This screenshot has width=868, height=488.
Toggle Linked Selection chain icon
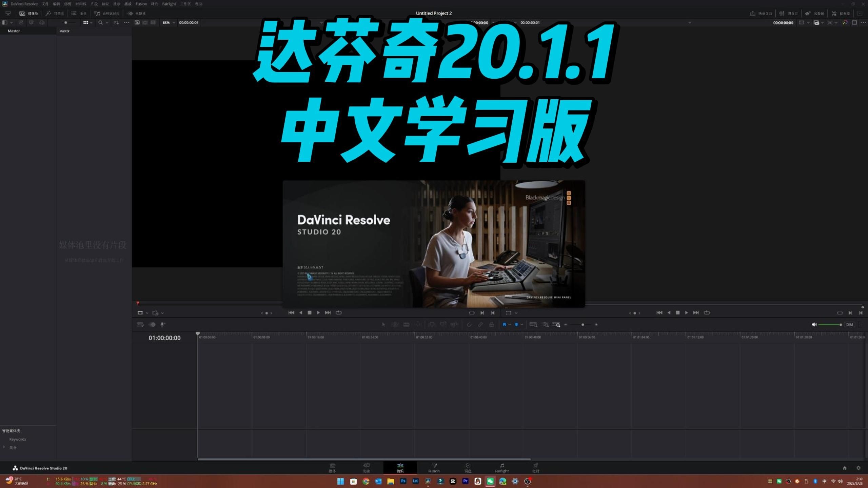click(480, 324)
